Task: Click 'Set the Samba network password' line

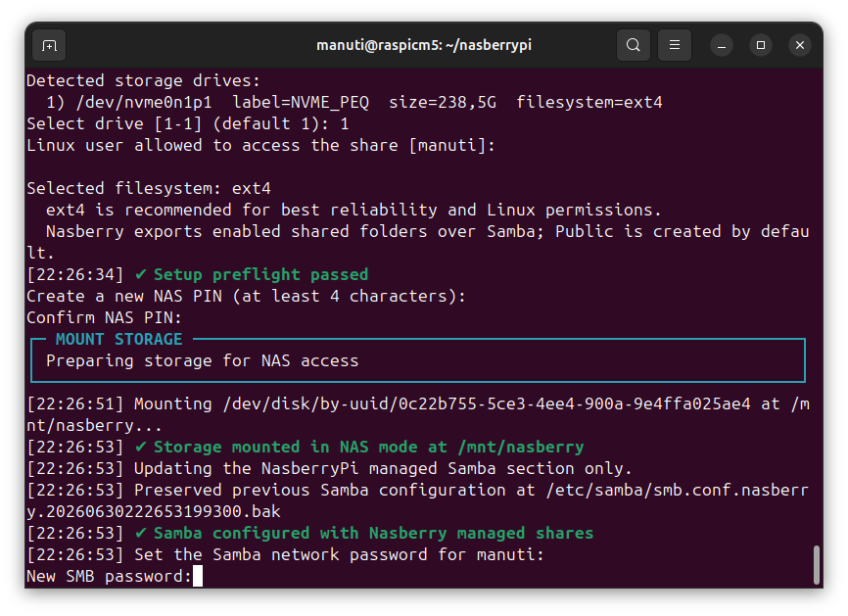Action: 285,555
